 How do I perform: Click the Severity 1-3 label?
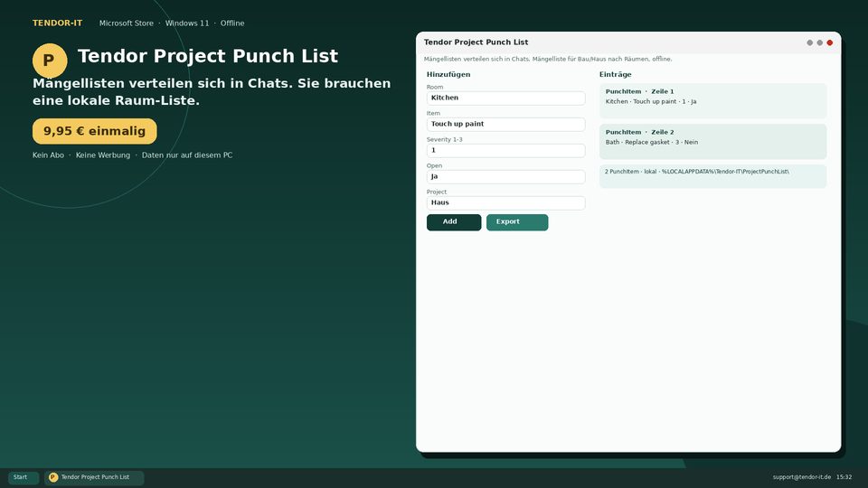(445, 139)
